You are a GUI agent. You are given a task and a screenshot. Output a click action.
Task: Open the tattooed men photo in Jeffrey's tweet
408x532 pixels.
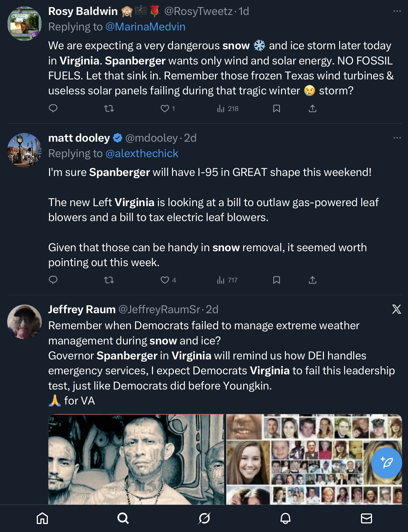coord(137,459)
